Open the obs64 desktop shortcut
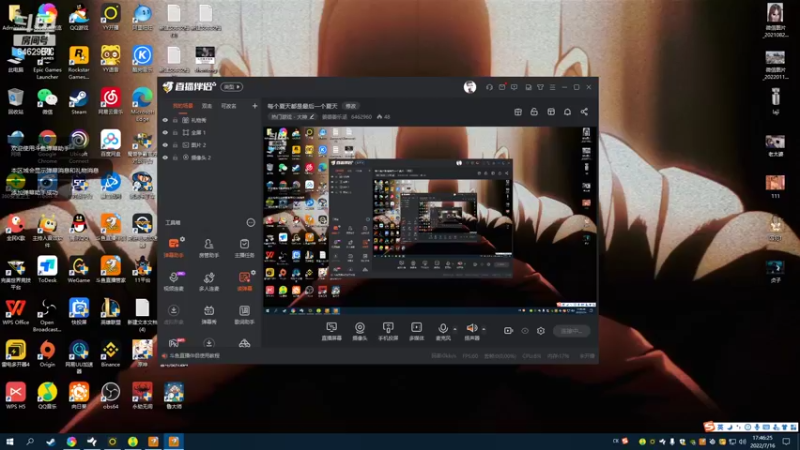The height and width of the screenshot is (450, 800). (110, 396)
